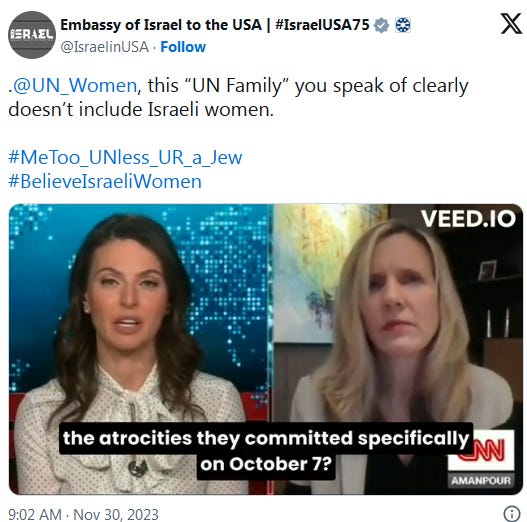Open the X logo link
Screen dimensions: 527x522
tap(512, 24)
